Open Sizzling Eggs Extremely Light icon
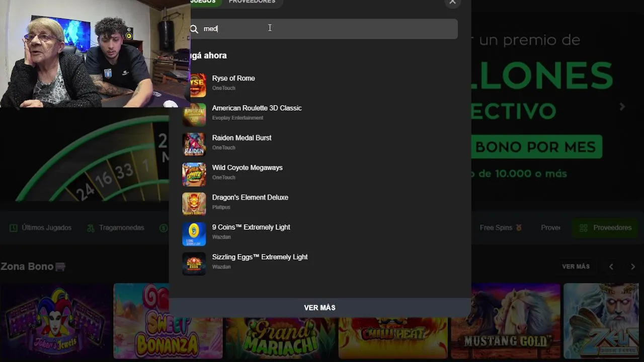This screenshot has width=644, height=362. click(x=194, y=263)
